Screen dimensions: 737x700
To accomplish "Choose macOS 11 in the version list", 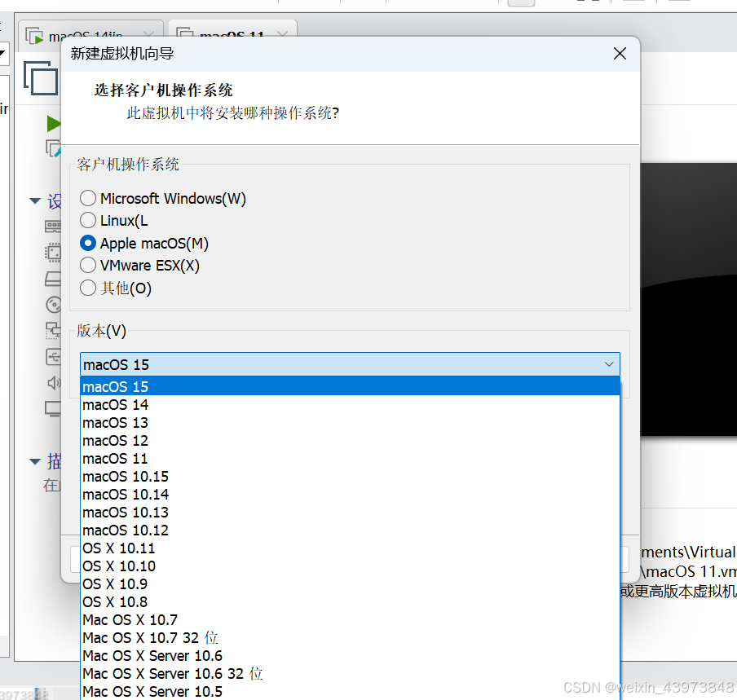I will (x=351, y=459).
